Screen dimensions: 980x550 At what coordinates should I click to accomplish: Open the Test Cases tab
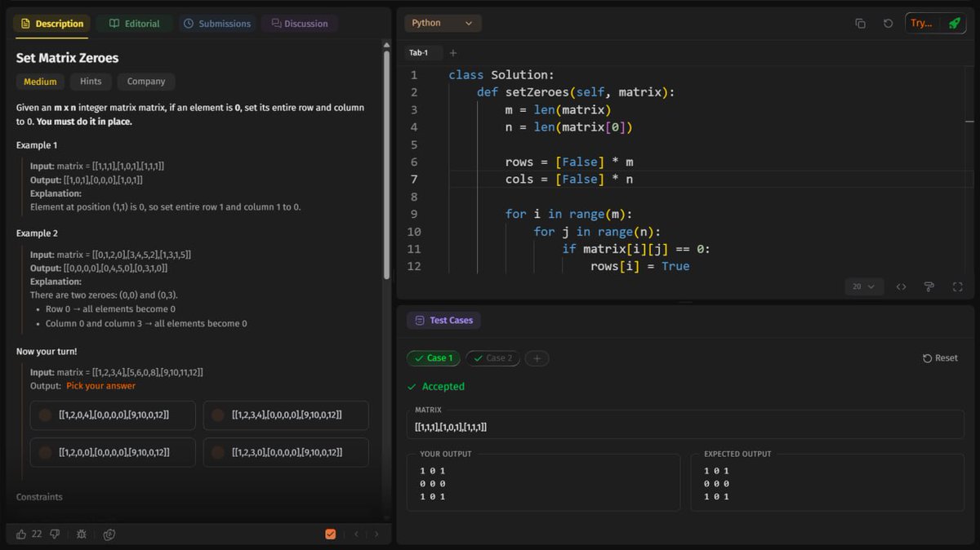pyautogui.click(x=443, y=321)
